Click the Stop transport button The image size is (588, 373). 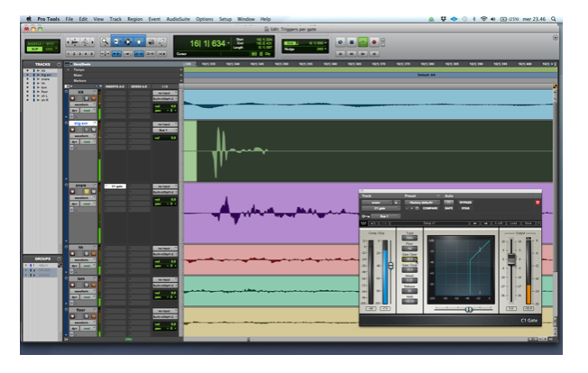pos(352,42)
